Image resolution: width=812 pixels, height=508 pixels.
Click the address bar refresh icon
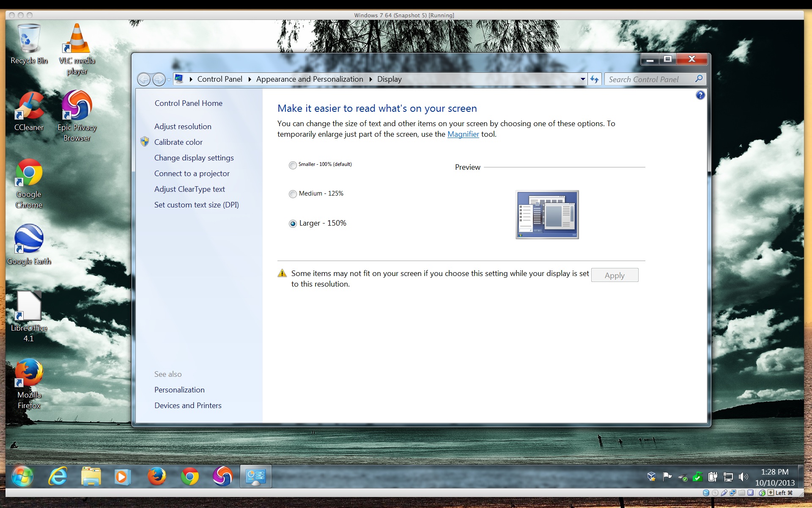[595, 79]
